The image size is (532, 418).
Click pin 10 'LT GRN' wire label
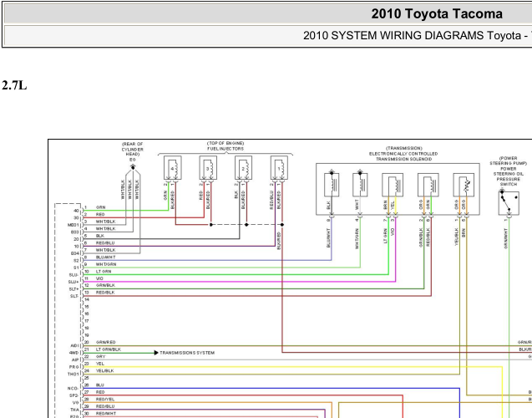click(x=104, y=272)
